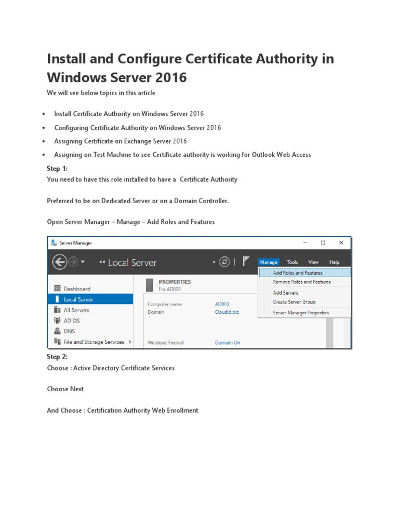Click the All Servers icon in sidebar
The width and height of the screenshot is (399, 532).
(57, 310)
